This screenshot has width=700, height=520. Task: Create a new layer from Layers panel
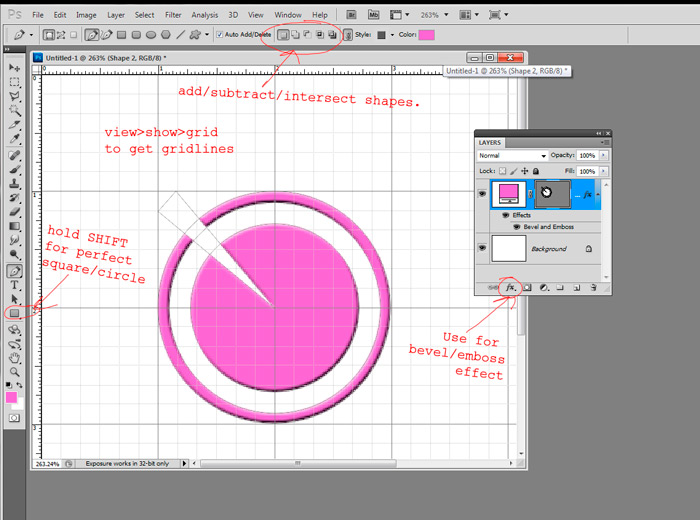[x=577, y=287]
